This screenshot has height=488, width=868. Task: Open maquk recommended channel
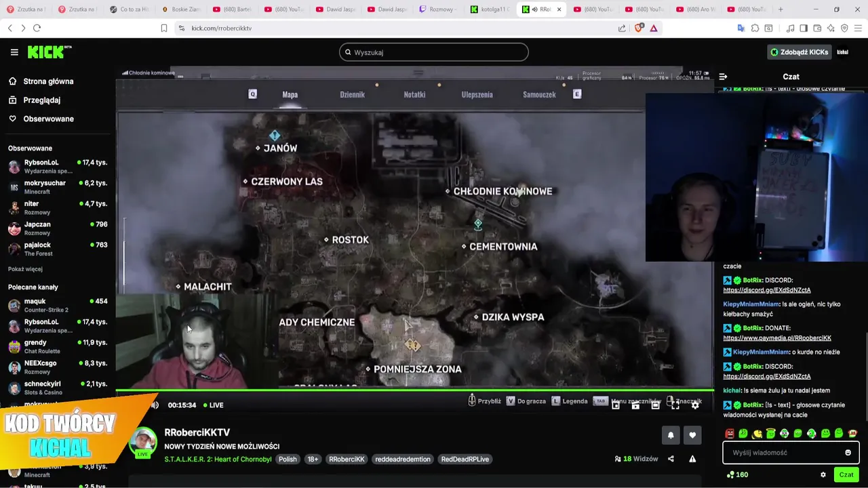[x=58, y=305]
